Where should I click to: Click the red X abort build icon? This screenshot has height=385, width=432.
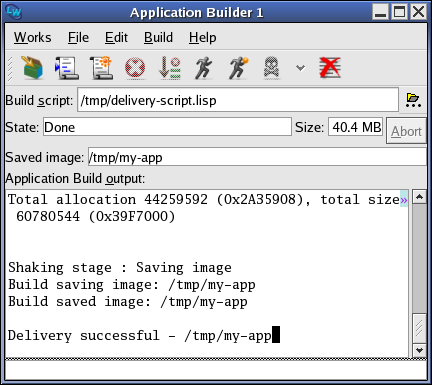click(x=135, y=68)
